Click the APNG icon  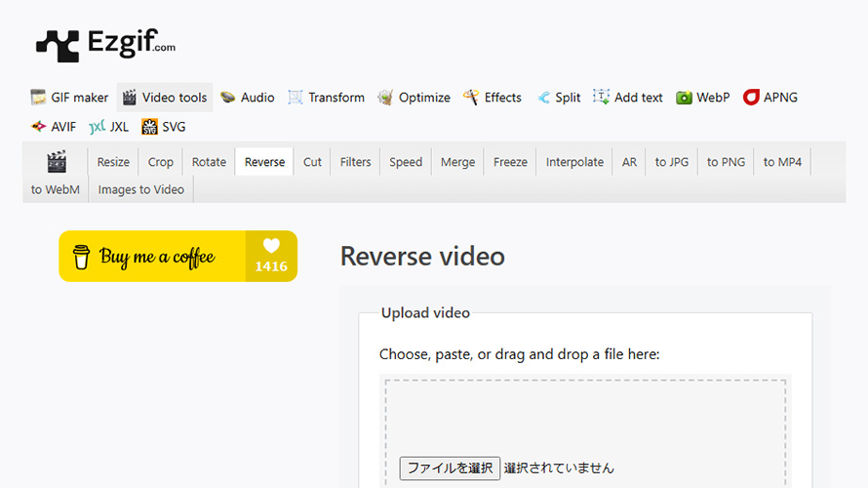751,97
